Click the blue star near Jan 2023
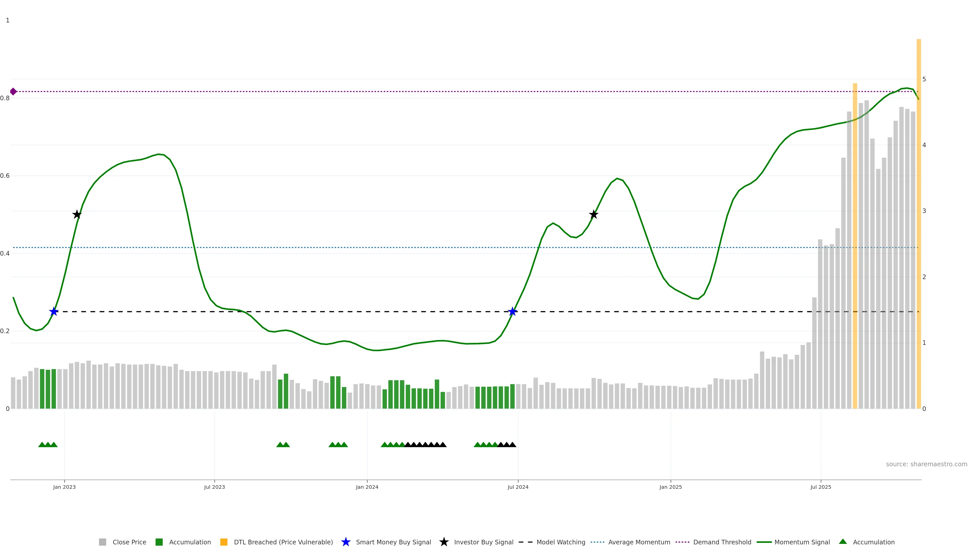980x551 pixels. point(54,311)
